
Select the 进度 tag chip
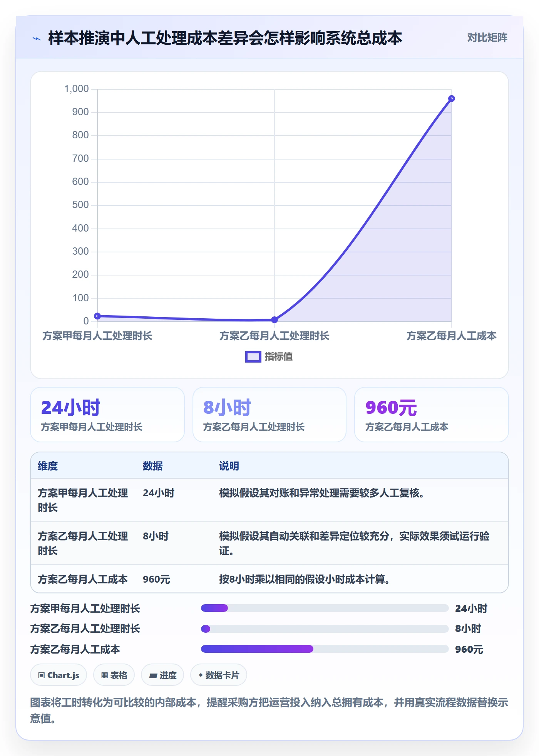click(162, 675)
